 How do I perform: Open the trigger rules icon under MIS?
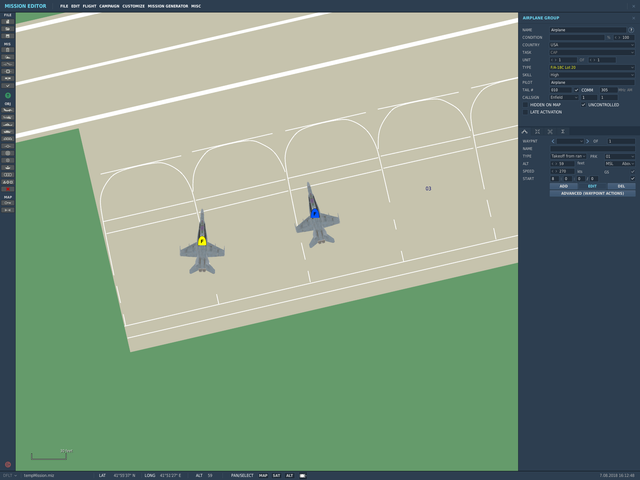pyautogui.click(x=8, y=64)
